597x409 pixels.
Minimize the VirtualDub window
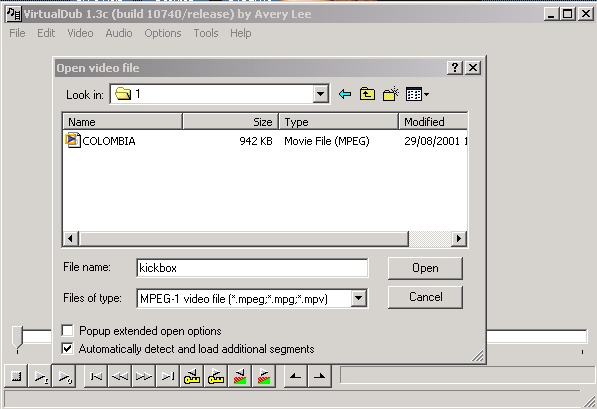point(551,14)
